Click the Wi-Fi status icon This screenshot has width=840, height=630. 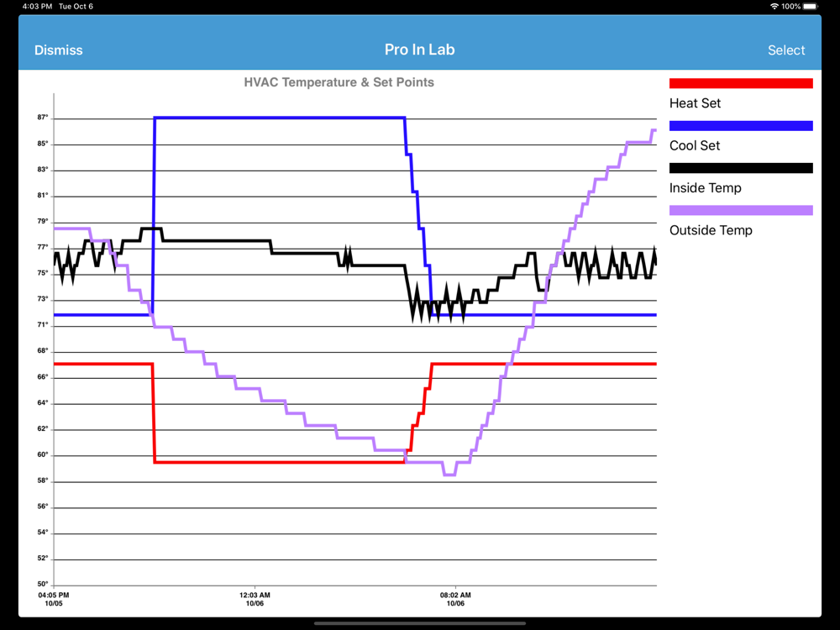tap(774, 7)
